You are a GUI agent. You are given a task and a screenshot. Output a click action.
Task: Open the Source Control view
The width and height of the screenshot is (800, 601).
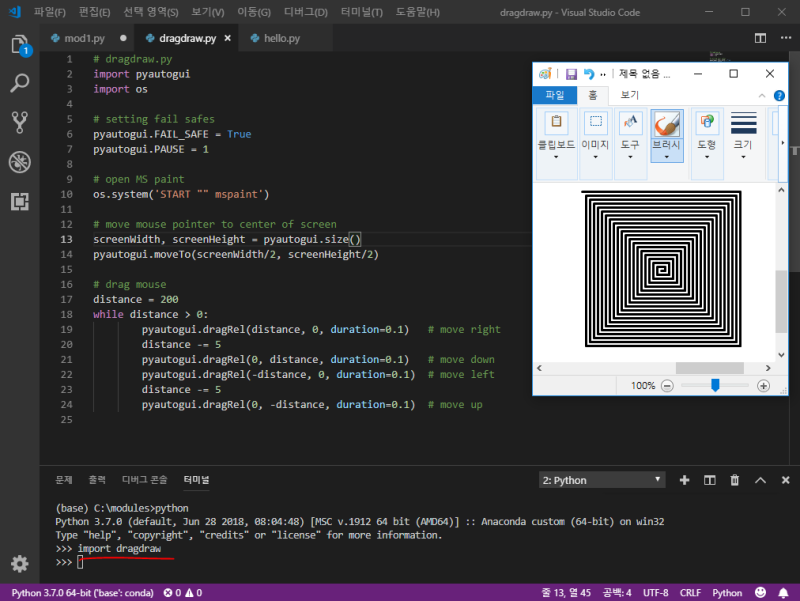point(19,123)
